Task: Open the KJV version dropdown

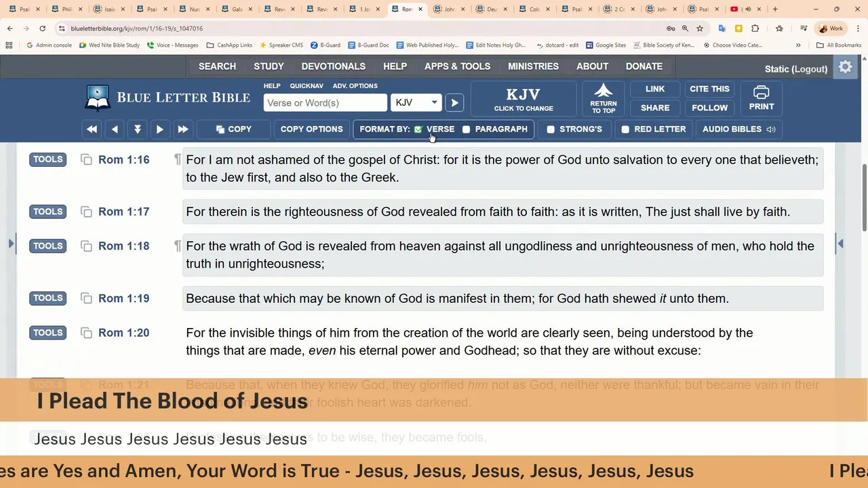Action: pyautogui.click(x=416, y=102)
